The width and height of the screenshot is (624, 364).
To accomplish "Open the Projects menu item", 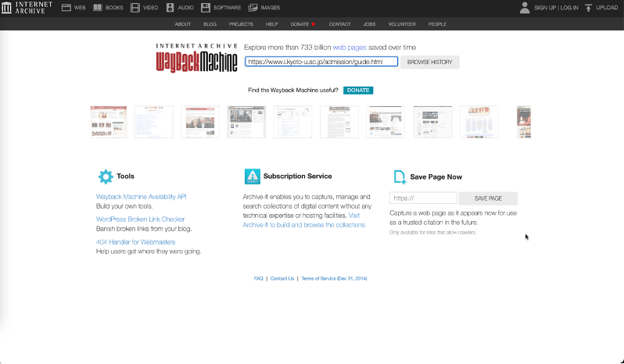I will coord(241,24).
